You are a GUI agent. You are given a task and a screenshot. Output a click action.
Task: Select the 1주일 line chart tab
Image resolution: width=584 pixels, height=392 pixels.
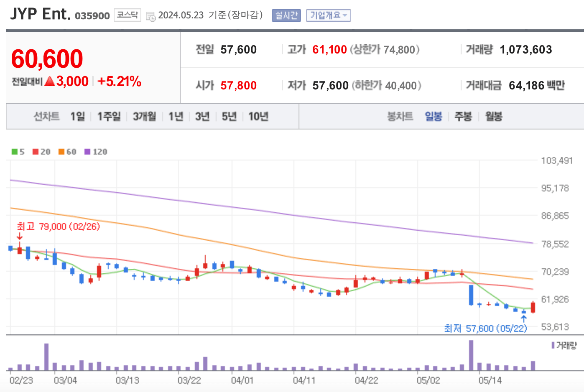[109, 116]
